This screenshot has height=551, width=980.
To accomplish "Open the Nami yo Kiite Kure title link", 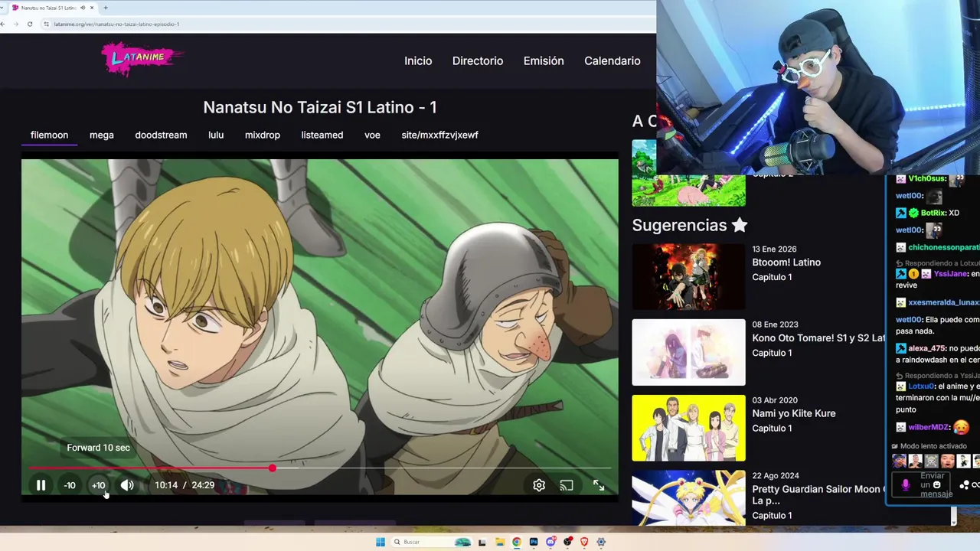I will tap(794, 413).
